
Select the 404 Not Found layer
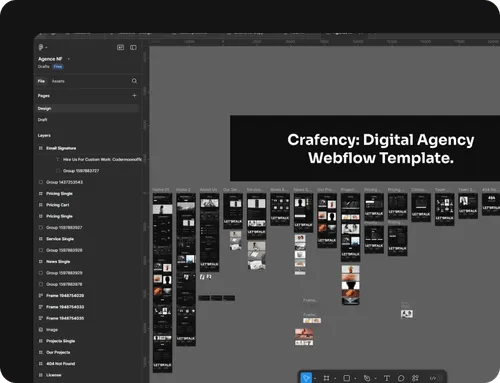tap(60, 363)
